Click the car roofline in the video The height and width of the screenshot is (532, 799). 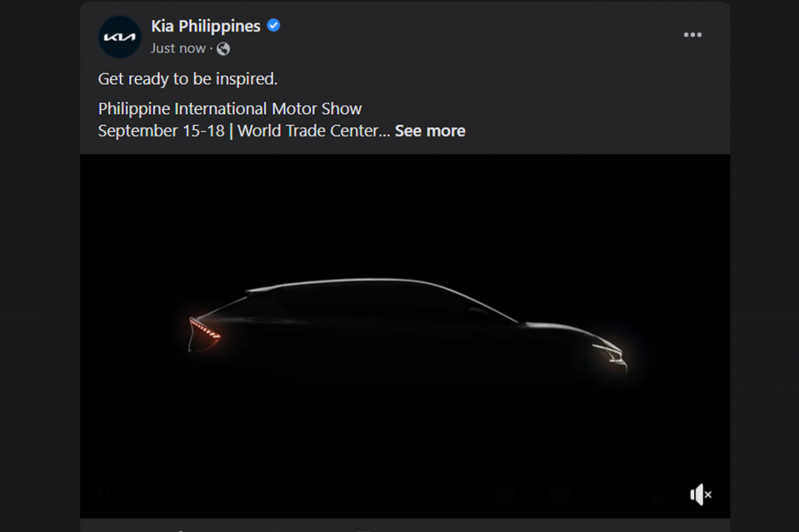point(350,283)
